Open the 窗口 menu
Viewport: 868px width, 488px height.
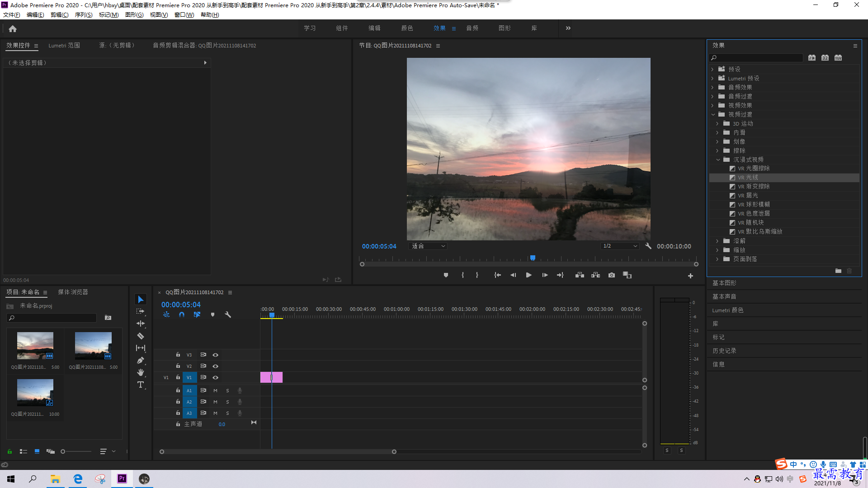click(184, 15)
